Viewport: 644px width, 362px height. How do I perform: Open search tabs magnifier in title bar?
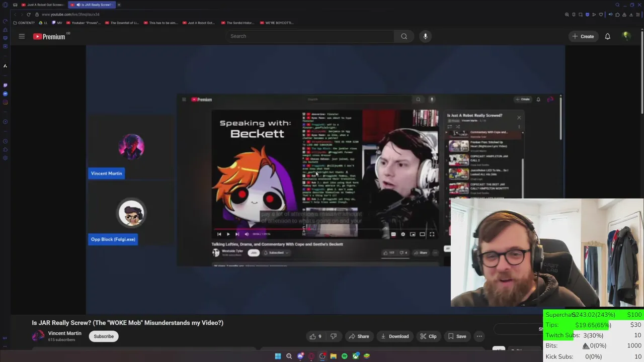point(617,5)
